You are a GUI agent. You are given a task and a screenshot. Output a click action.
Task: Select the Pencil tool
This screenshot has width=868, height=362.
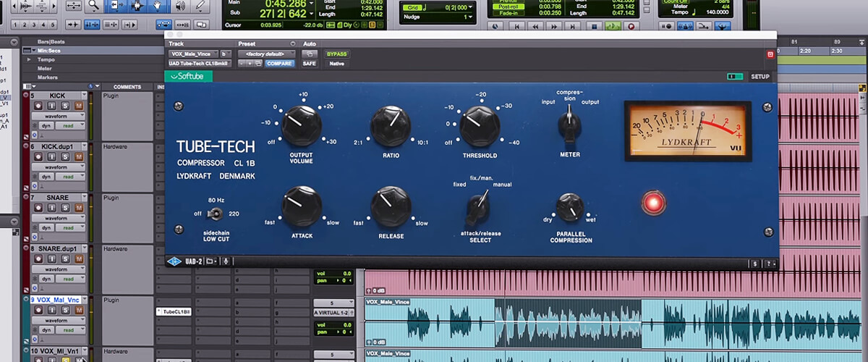click(201, 6)
